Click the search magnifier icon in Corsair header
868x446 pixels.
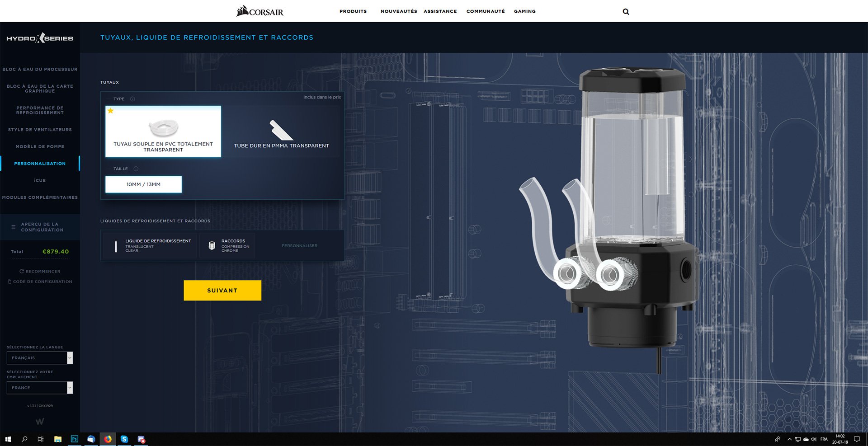626,12
